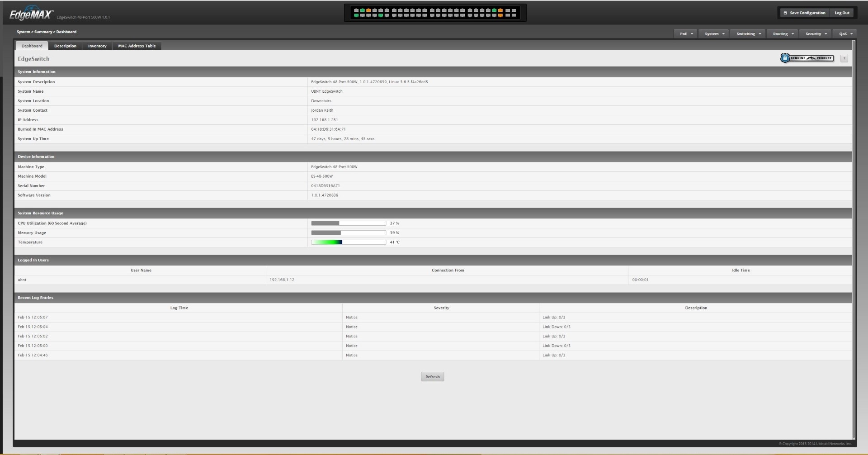Click the bottom-right SFP slot in port panel
The height and width of the screenshot is (455, 868).
[x=514, y=15]
